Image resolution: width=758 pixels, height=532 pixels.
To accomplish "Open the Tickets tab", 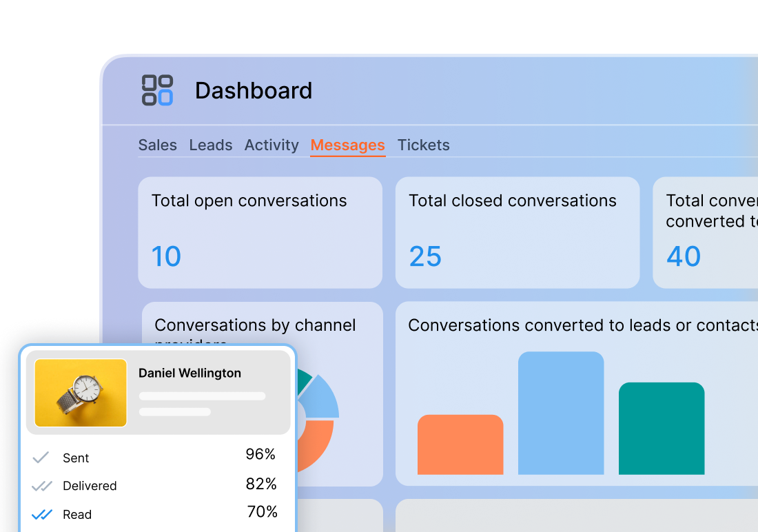I will [x=423, y=145].
